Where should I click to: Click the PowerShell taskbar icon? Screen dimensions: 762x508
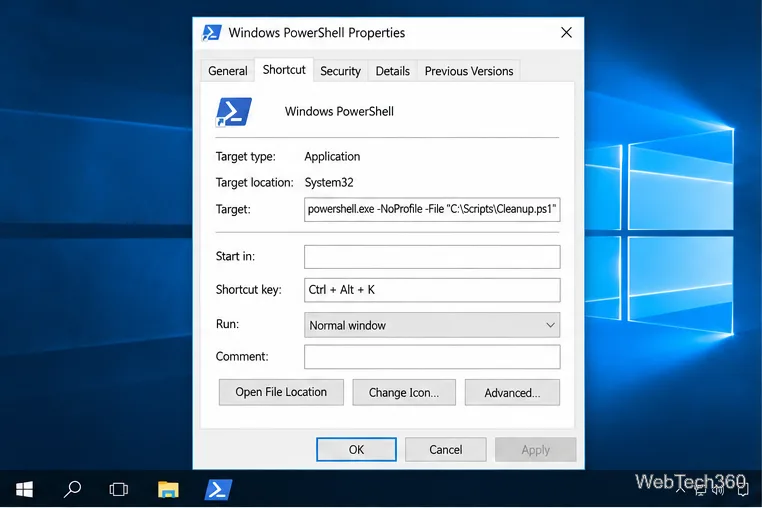218,489
